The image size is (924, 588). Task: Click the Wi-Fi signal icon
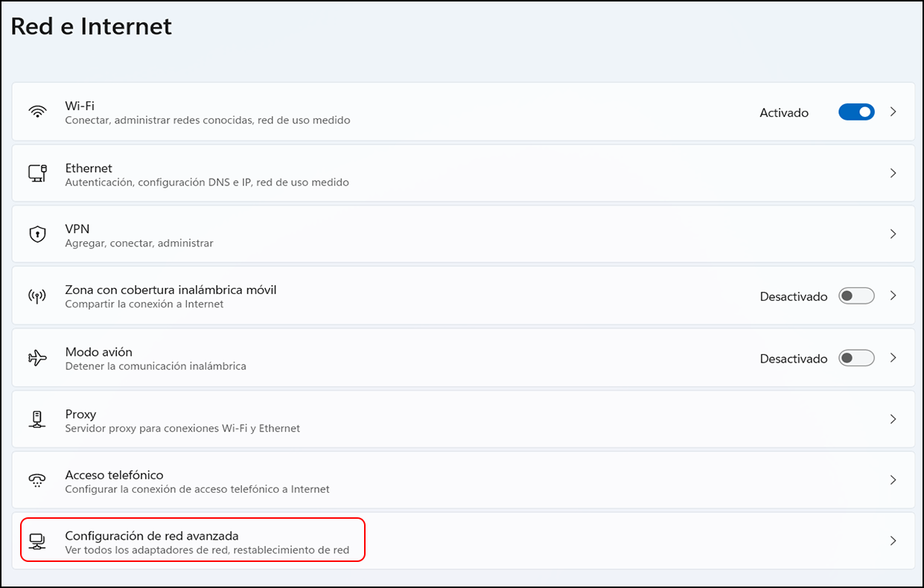pyautogui.click(x=37, y=112)
